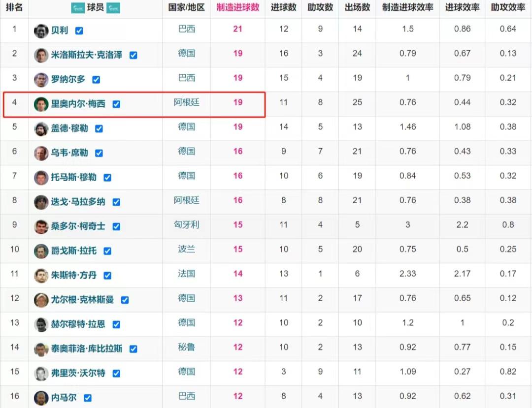Click 托马斯·穆勒's avatar photo
Viewport: 532px width, 408px height.
41,178
